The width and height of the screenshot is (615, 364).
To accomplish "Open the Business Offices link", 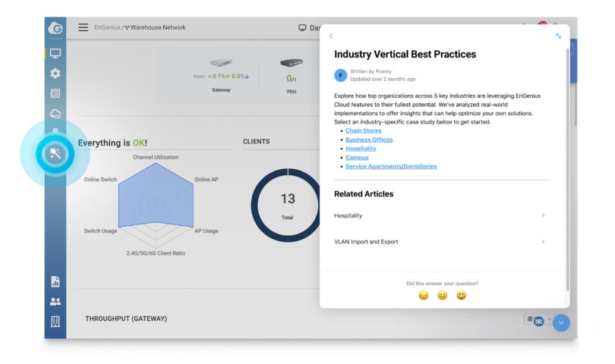I will (x=369, y=140).
